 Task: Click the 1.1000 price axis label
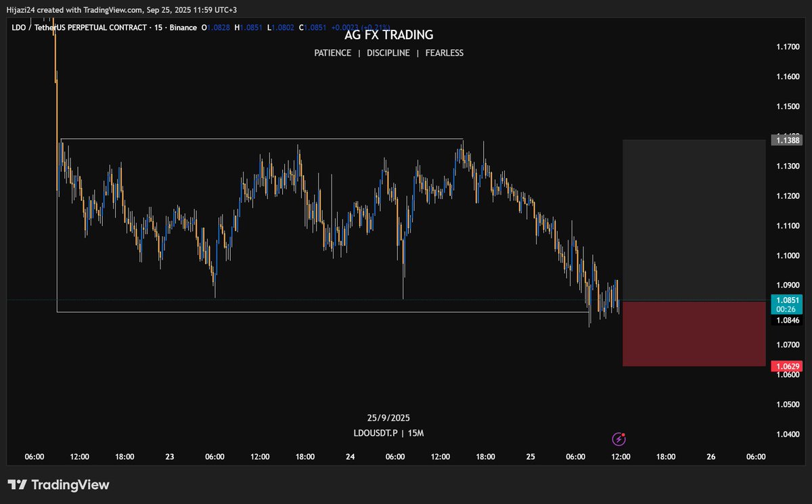coord(788,256)
